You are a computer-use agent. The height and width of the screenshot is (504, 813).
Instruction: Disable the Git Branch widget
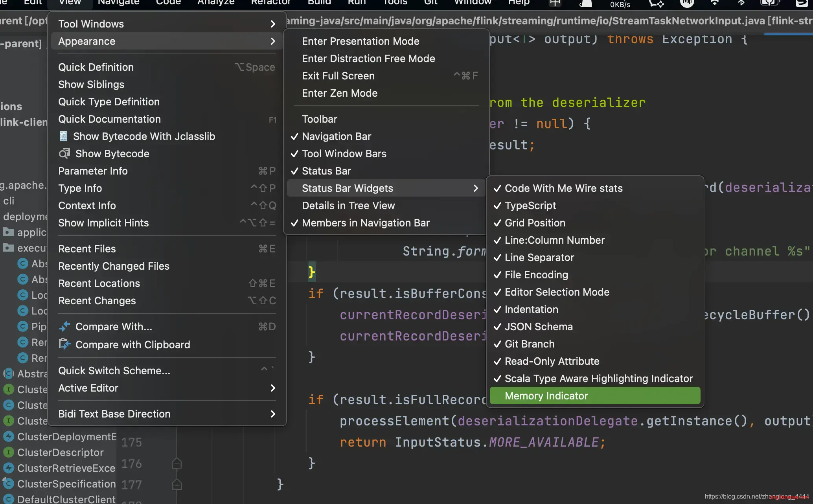tap(529, 344)
